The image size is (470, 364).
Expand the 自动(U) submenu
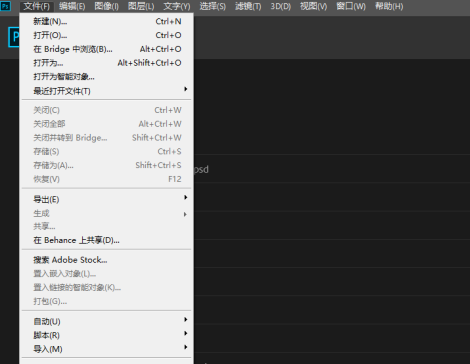107,322
